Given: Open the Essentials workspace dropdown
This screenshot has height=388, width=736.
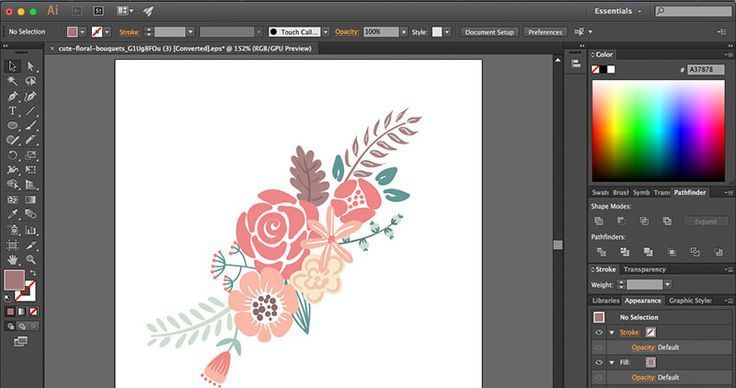Looking at the screenshot, I should (617, 11).
